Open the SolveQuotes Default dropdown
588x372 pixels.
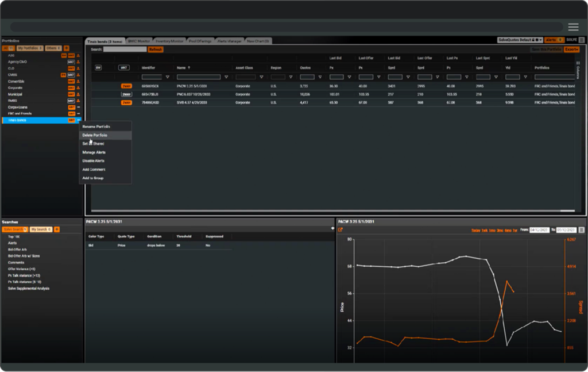coord(520,40)
